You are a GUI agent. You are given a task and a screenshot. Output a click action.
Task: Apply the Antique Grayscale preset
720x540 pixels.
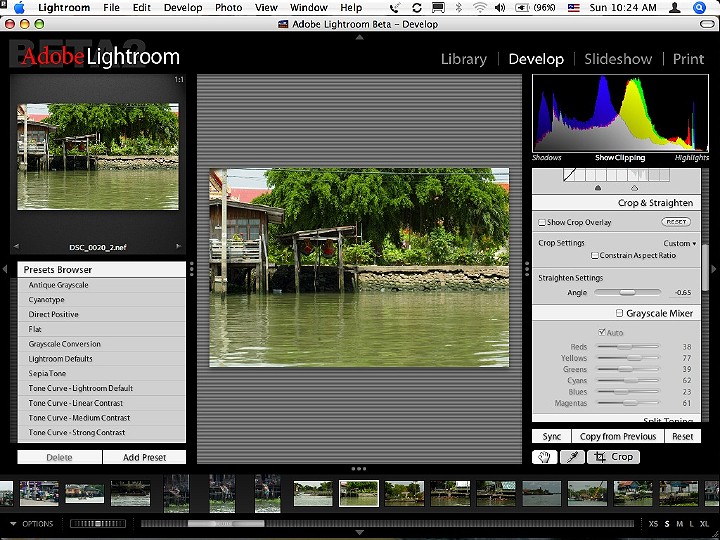(101, 285)
